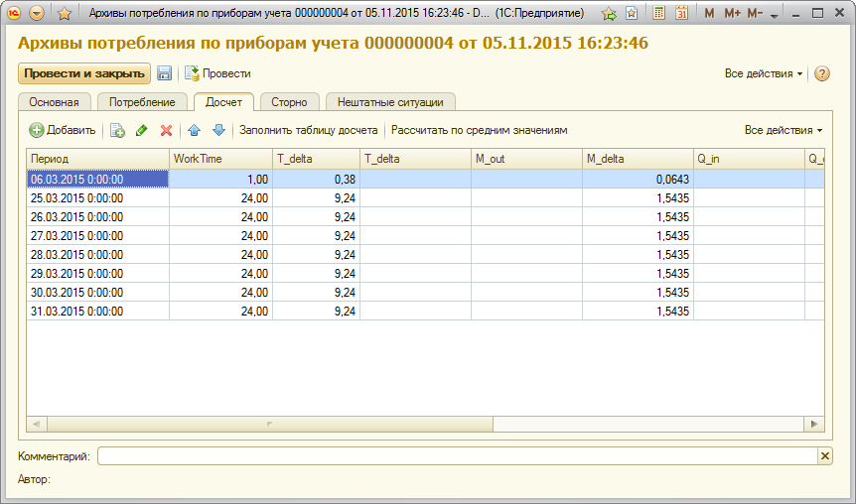Delete row with red X icon
Image resolution: width=856 pixels, height=504 pixels.
click(167, 130)
